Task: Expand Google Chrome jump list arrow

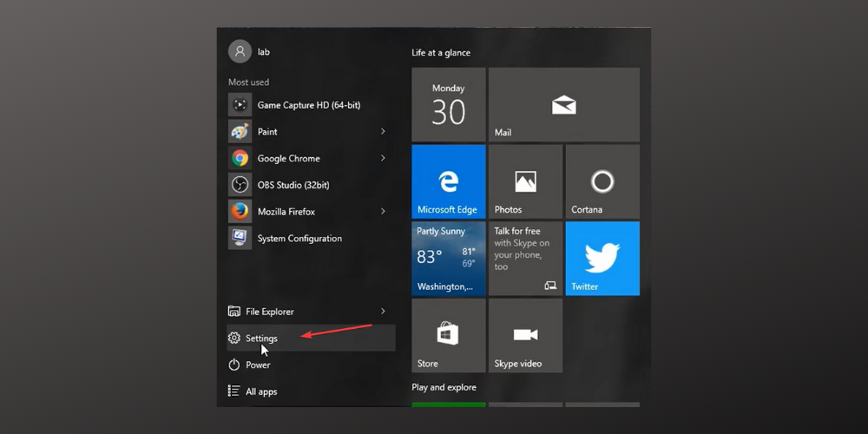Action: click(x=383, y=158)
